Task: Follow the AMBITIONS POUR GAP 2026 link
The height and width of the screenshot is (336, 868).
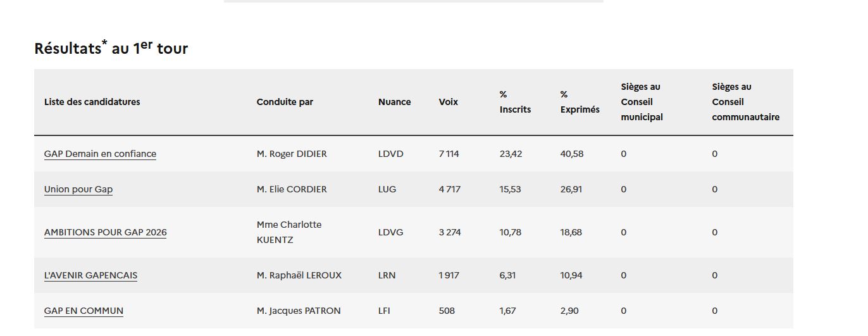Action: coord(105,232)
